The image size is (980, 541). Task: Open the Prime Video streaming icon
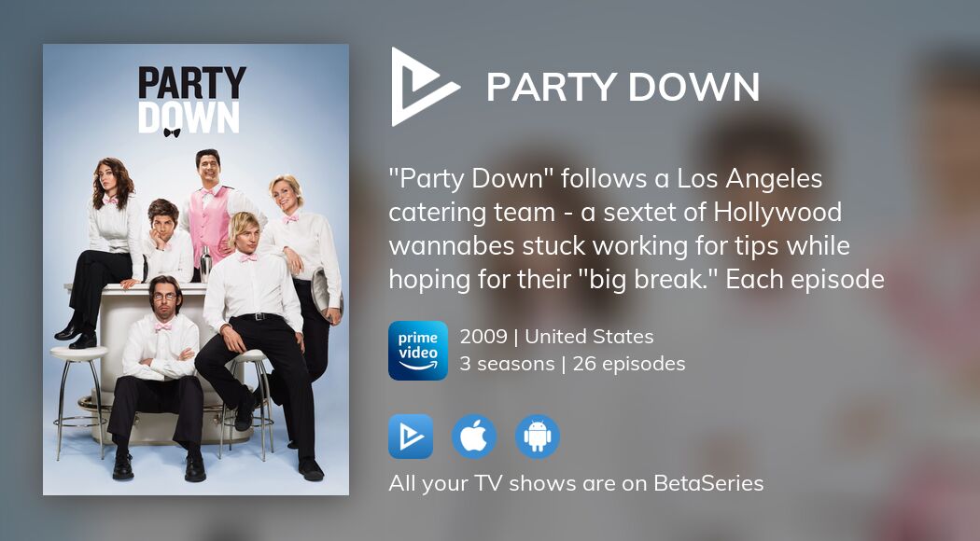(x=418, y=351)
